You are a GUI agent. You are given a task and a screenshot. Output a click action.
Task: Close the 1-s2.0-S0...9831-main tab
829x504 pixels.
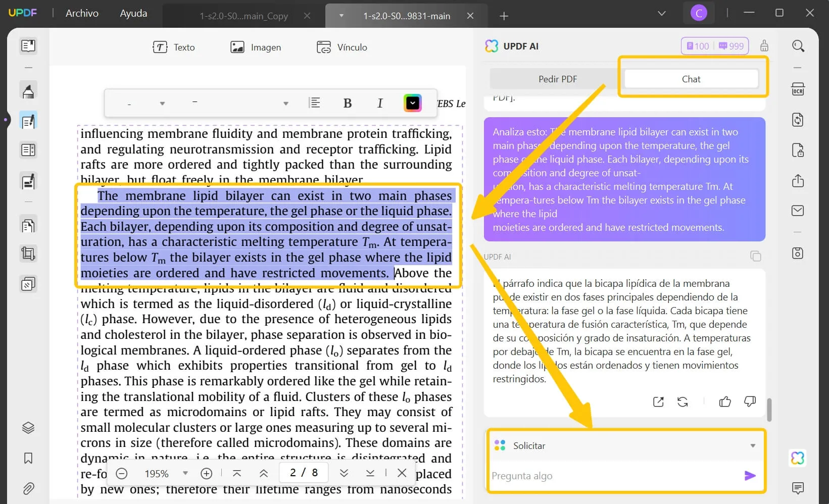470,16
